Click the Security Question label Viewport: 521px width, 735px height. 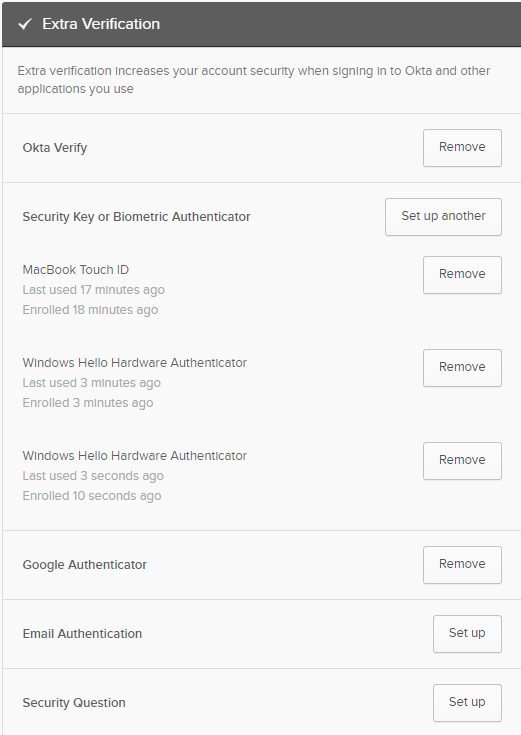(x=74, y=703)
